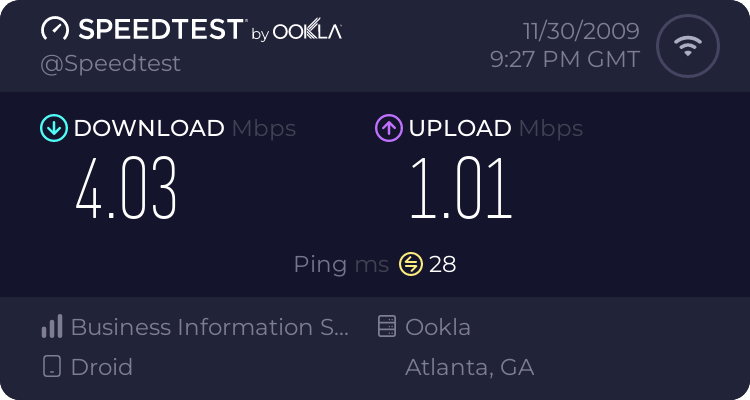Click the Speedtest gauge logo icon
This screenshot has width=750, height=400.
tap(55, 30)
